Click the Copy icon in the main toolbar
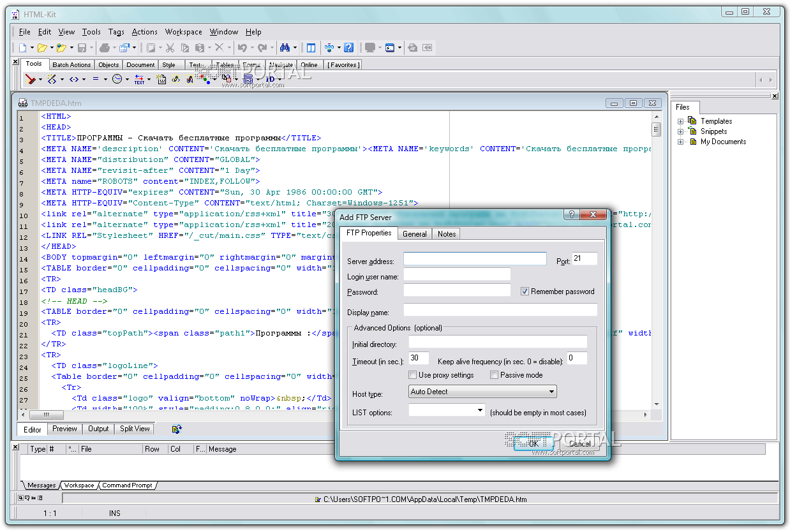 (x=185, y=48)
